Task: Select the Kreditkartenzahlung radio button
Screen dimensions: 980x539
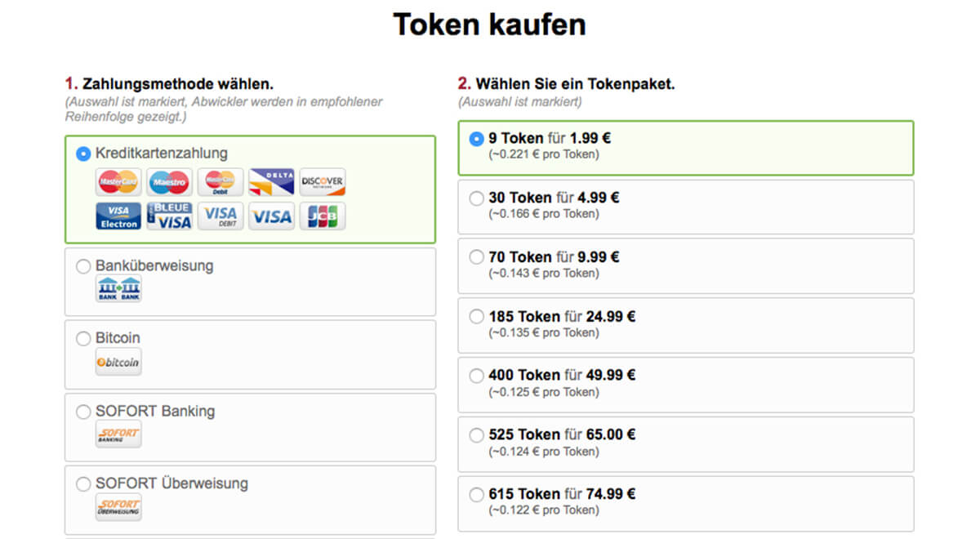Action: [83, 154]
